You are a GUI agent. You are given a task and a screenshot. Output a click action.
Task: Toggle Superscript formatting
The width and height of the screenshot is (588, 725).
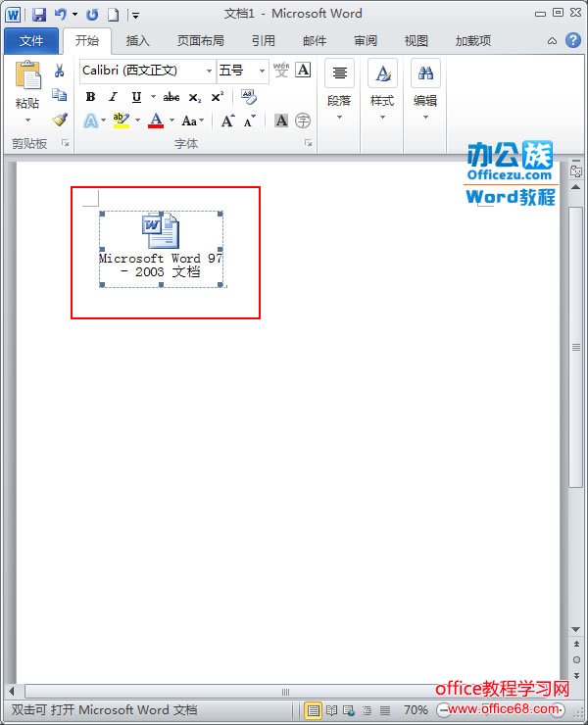click(217, 97)
